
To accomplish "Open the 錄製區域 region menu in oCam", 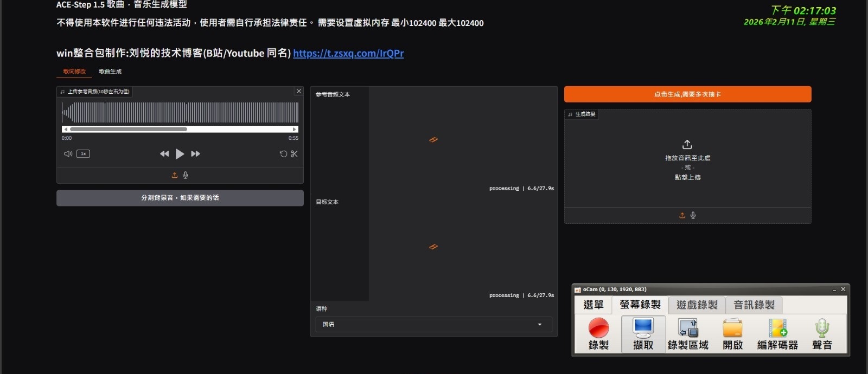I will pos(688,334).
